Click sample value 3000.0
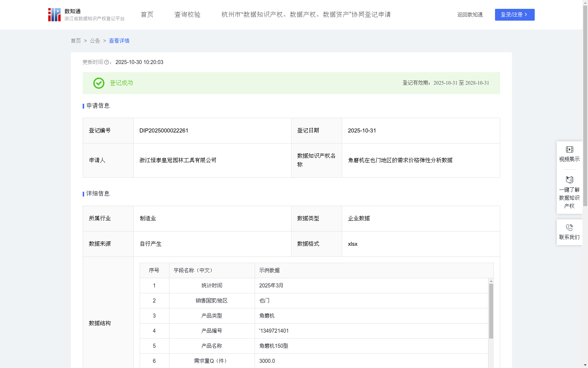Viewport: 588px width, 368px height. [267, 361]
